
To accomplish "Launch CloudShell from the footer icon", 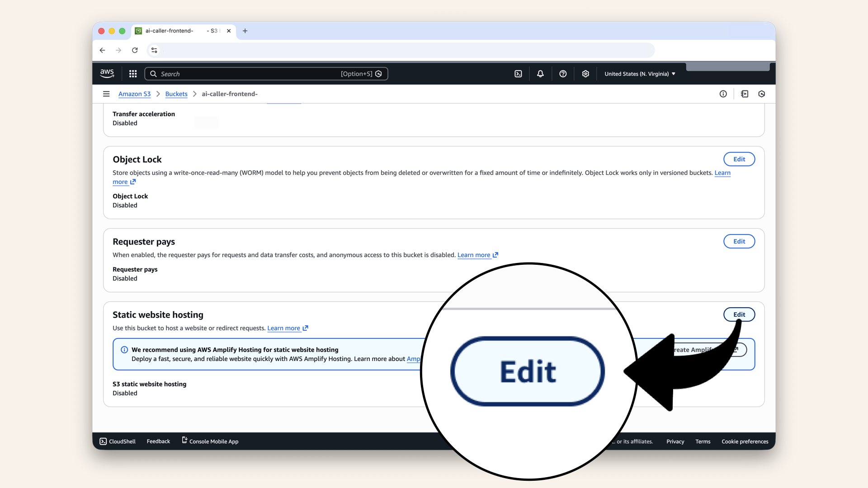I will tap(103, 441).
